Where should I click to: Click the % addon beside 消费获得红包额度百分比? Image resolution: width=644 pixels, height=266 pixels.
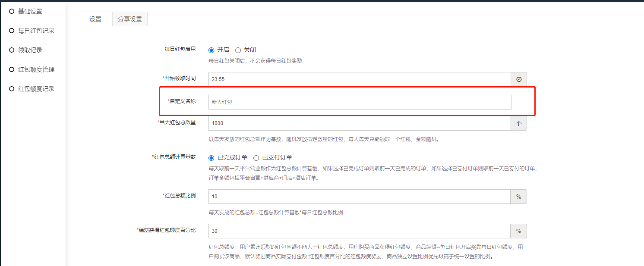(x=519, y=231)
